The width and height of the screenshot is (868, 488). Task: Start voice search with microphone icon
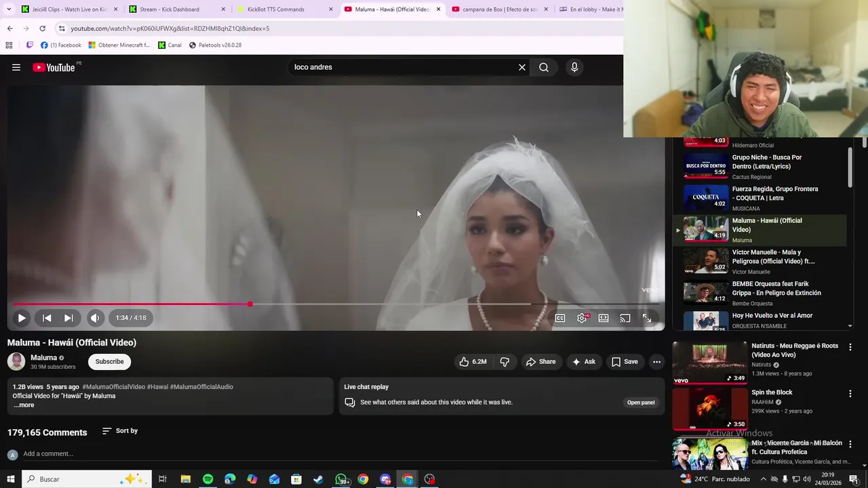pyautogui.click(x=574, y=67)
